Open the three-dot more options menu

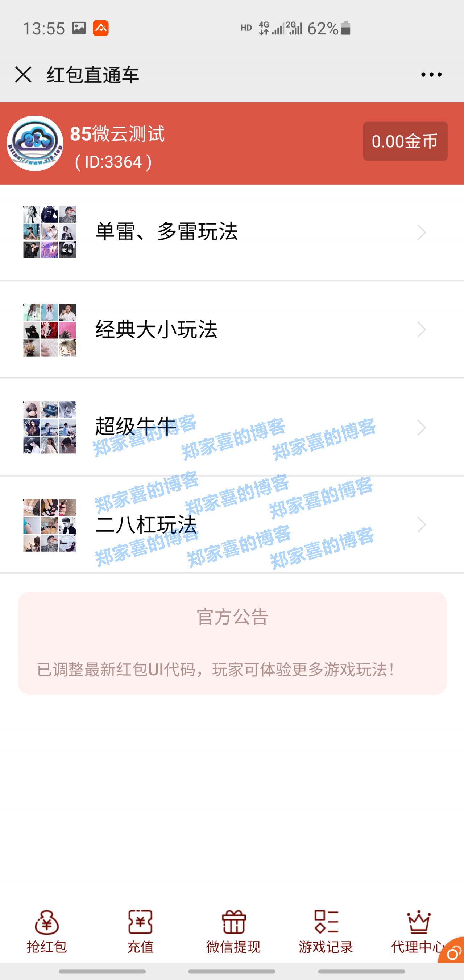[431, 75]
